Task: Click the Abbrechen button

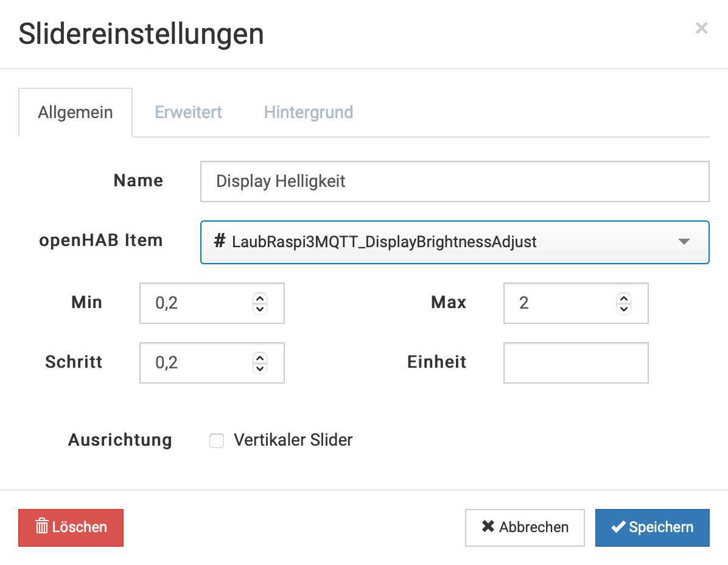Action: (525, 527)
